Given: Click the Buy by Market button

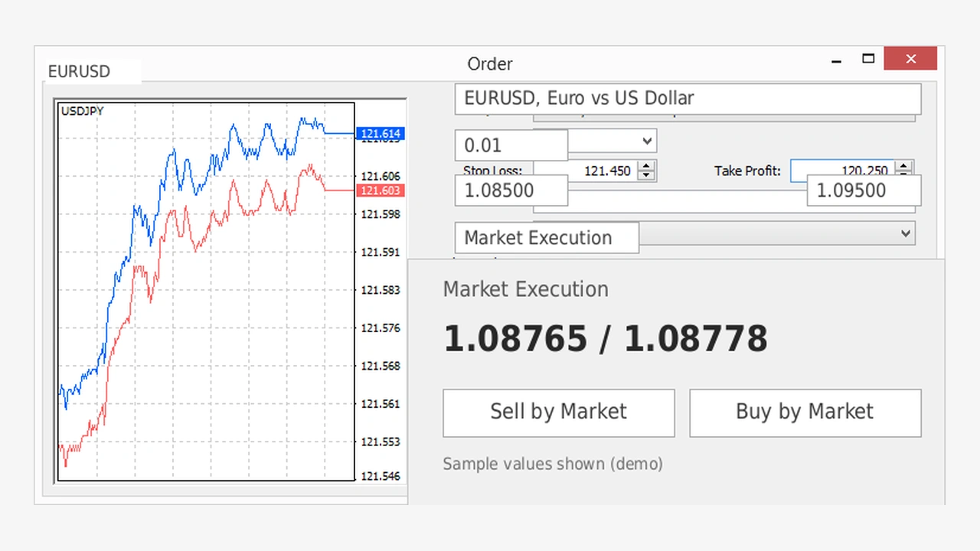Looking at the screenshot, I should [805, 413].
